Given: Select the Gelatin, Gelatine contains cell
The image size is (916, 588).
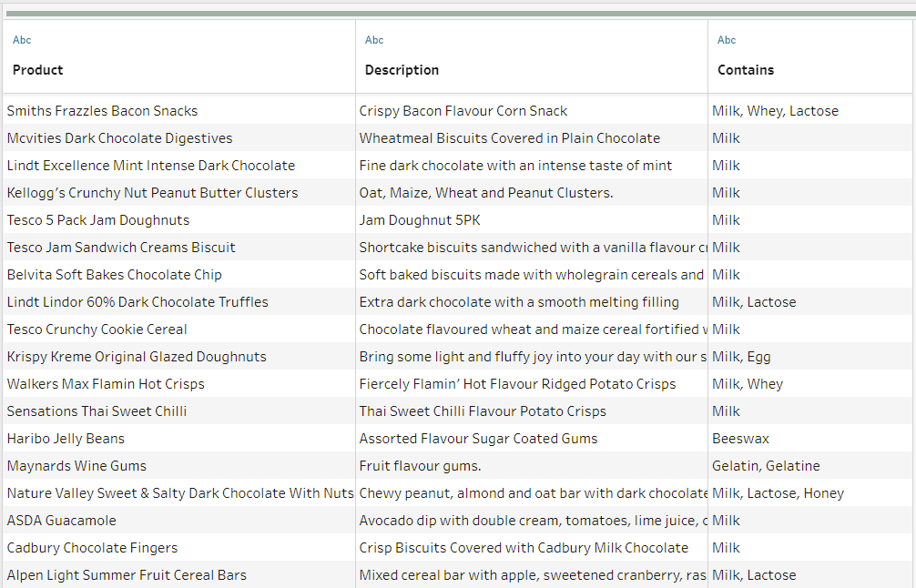Looking at the screenshot, I should [x=766, y=466].
